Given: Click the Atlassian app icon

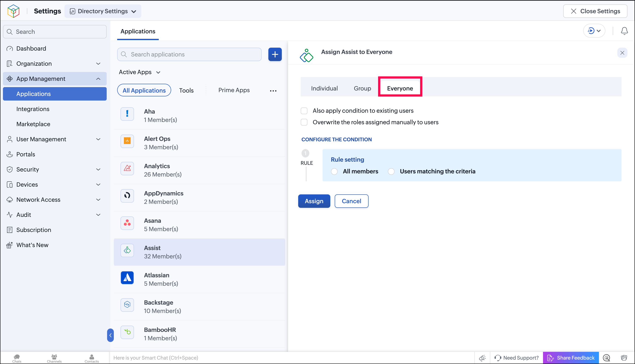Looking at the screenshot, I should point(127,278).
